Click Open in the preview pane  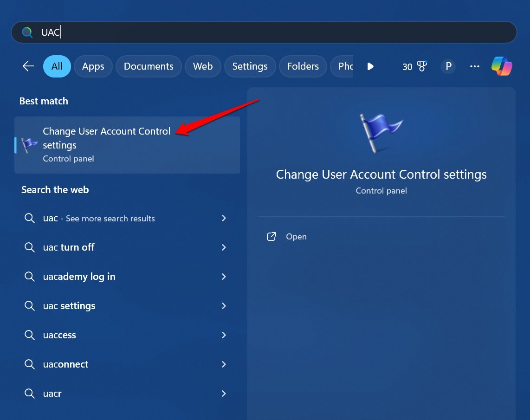(296, 237)
